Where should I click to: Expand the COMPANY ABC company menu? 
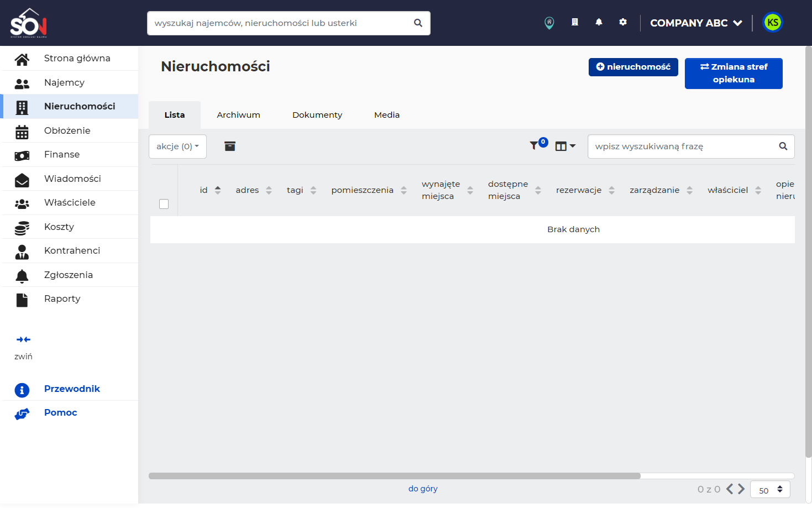(x=696, y=23)
